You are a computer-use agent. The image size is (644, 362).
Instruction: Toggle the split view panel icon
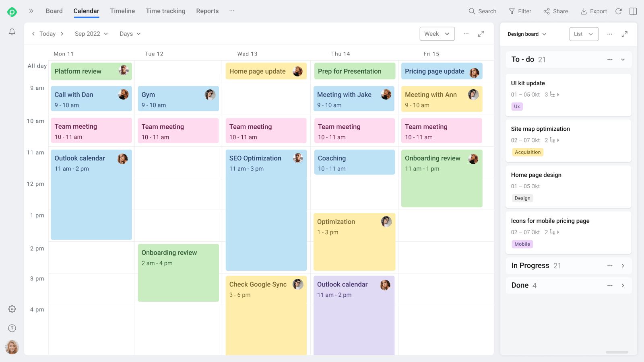[x=633, y=11]
